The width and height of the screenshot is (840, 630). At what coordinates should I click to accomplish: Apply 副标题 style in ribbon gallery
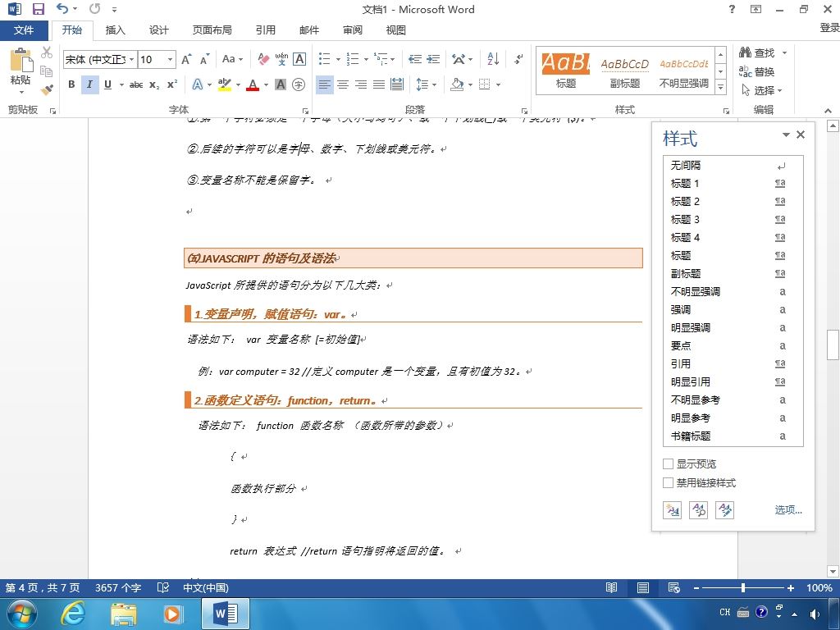624,72
